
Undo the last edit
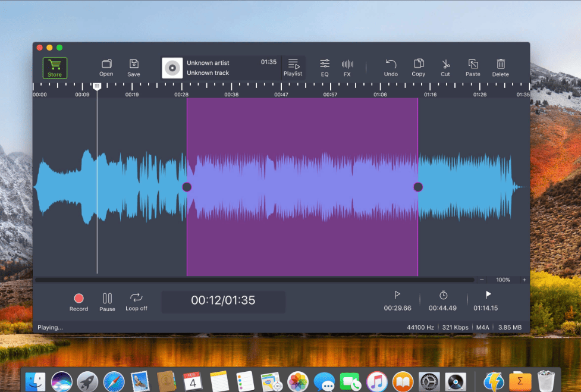pyautogui.click(x=391, y=68)
